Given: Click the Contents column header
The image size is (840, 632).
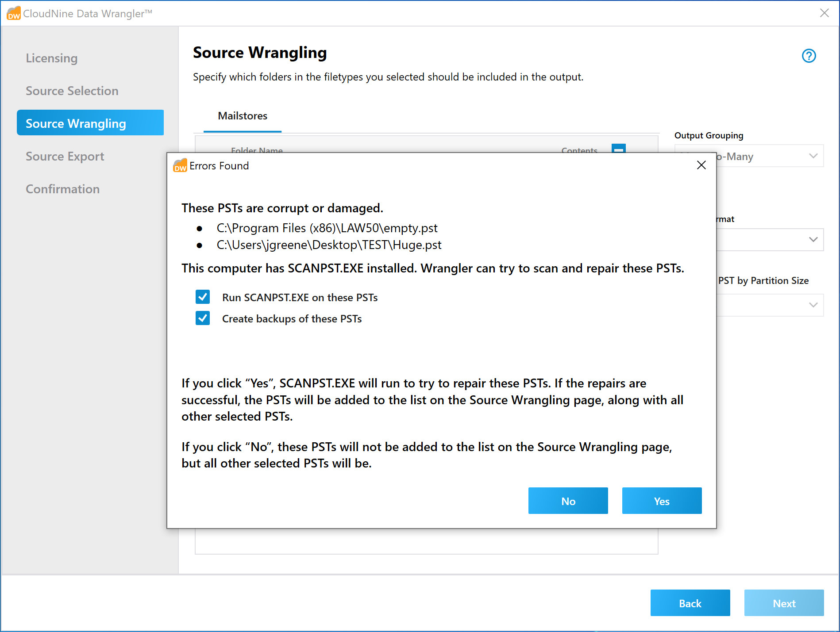Looking at the screenshot, I should pyautogui.click(x=579, y=149).
